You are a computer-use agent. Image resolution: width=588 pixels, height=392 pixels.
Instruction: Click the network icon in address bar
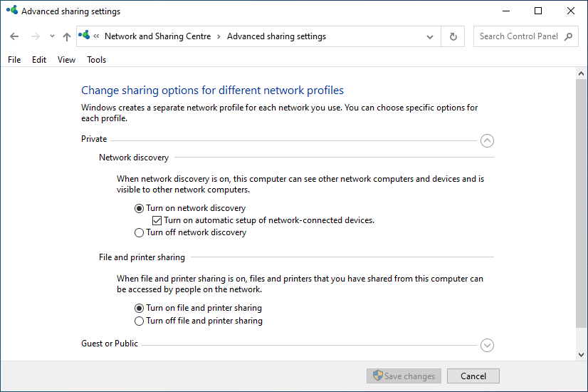point(85,35)
